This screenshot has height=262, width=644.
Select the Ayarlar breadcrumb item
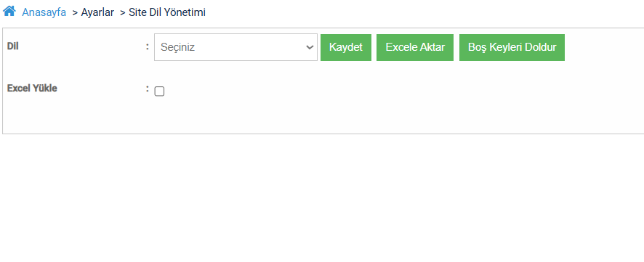[x=97, y=12]
